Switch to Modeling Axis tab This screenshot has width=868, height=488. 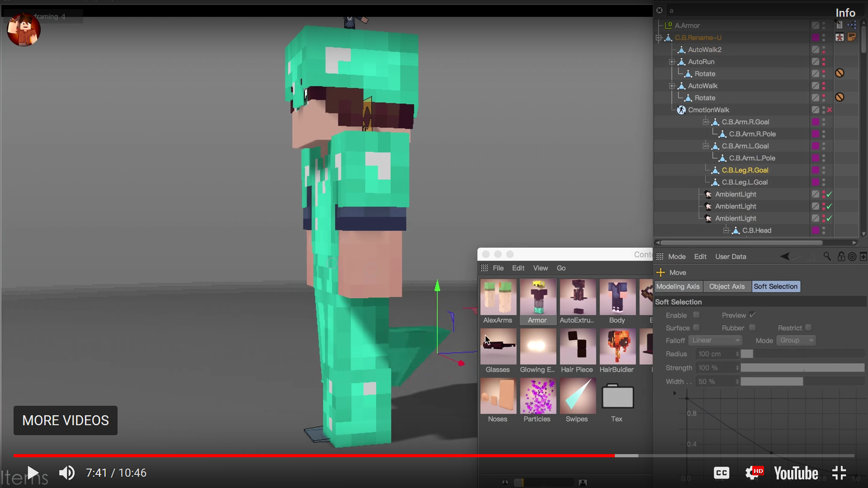pos(678,286)
